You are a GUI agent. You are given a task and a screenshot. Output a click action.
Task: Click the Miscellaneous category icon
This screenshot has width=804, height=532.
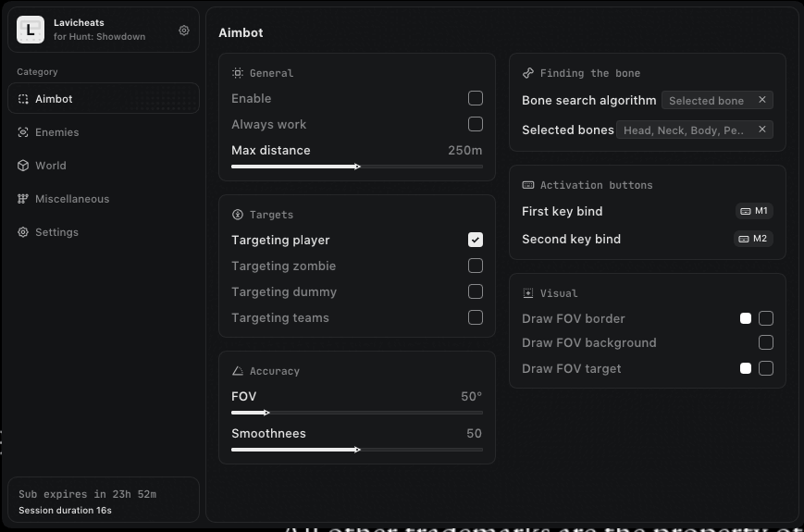pos(23,199)
